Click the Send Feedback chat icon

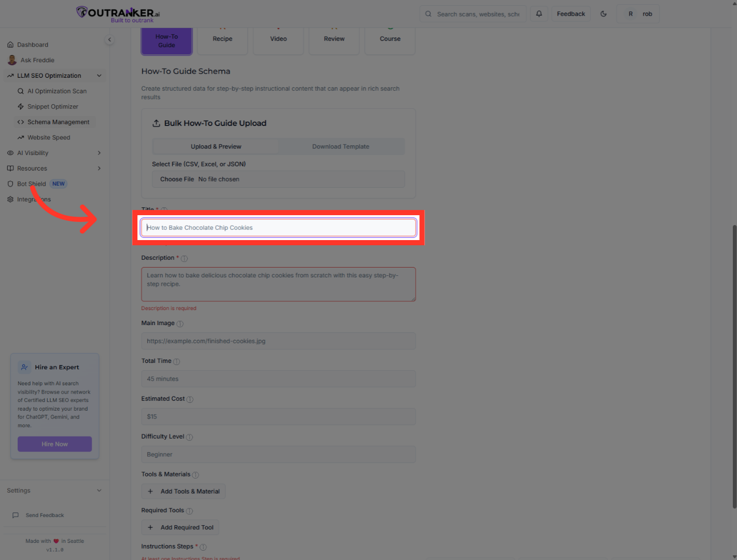16,515
